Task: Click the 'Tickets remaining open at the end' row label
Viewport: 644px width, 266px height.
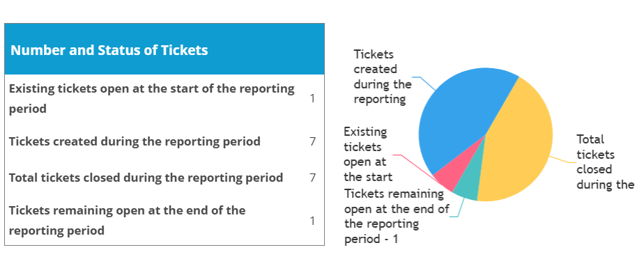Action: pyautogui.click(x=127, y=221)
